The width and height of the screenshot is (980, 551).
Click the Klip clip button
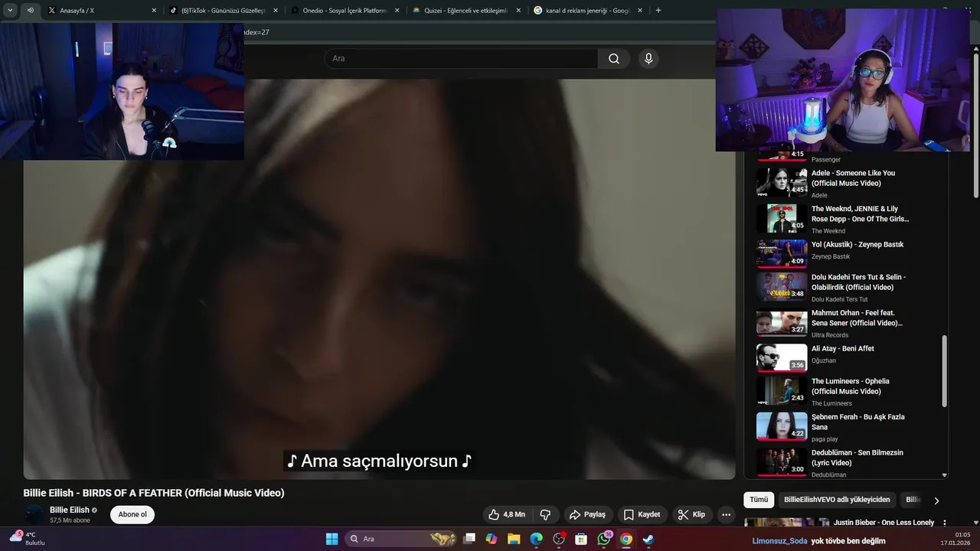point(691,514)
